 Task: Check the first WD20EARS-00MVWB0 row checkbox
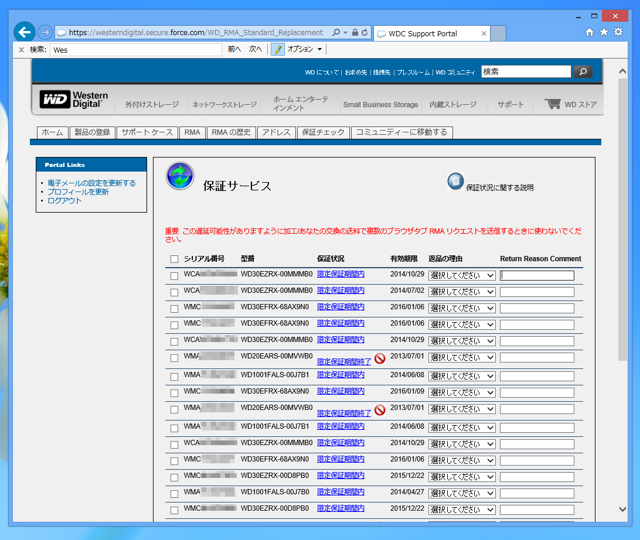click(174, 358)
